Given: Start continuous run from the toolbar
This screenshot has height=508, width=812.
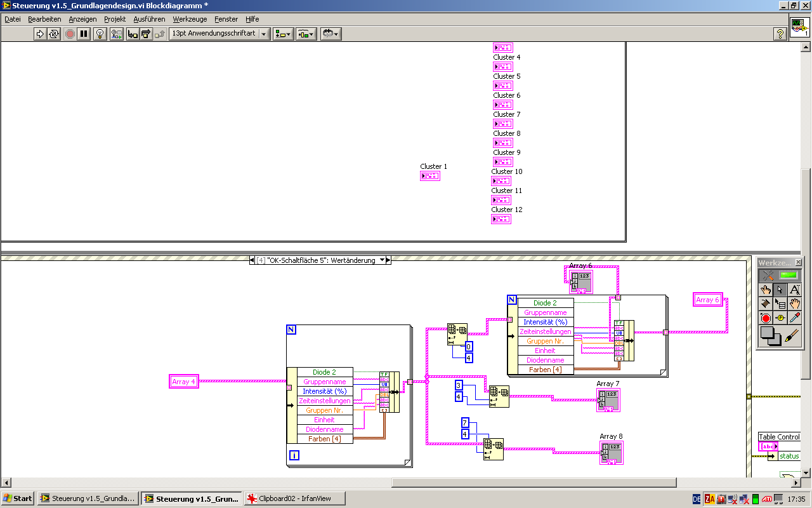Looking at the screenshot, I should point(54,34).
